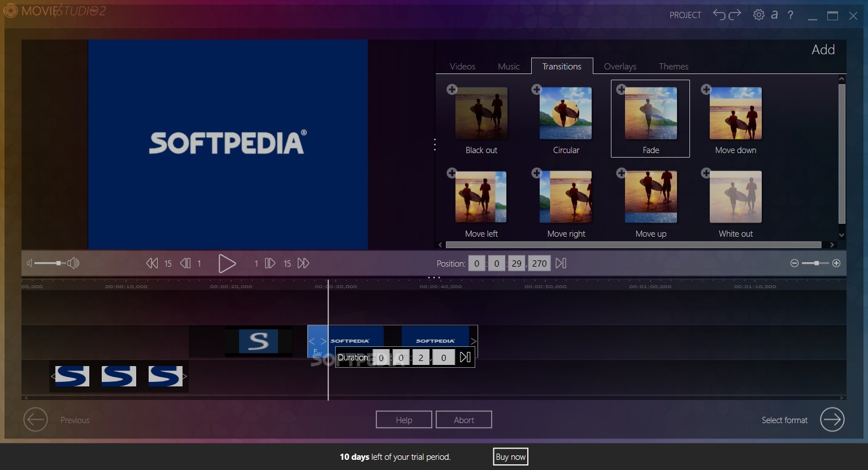
Task: Click the loud speaker icon
Action: 73,263
